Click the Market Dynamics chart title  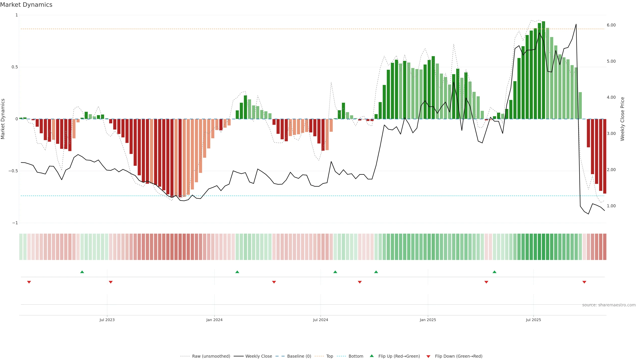tap(26, 5)
